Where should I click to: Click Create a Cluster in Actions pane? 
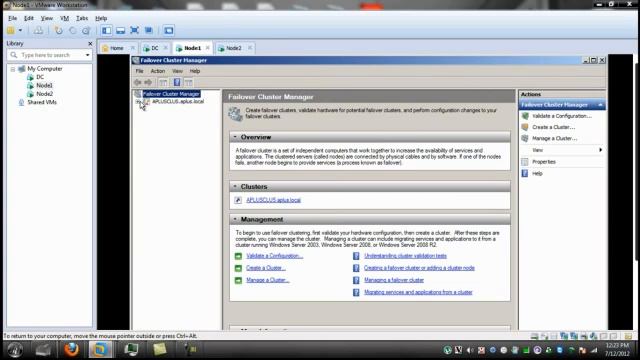click(x=553, y=127)
